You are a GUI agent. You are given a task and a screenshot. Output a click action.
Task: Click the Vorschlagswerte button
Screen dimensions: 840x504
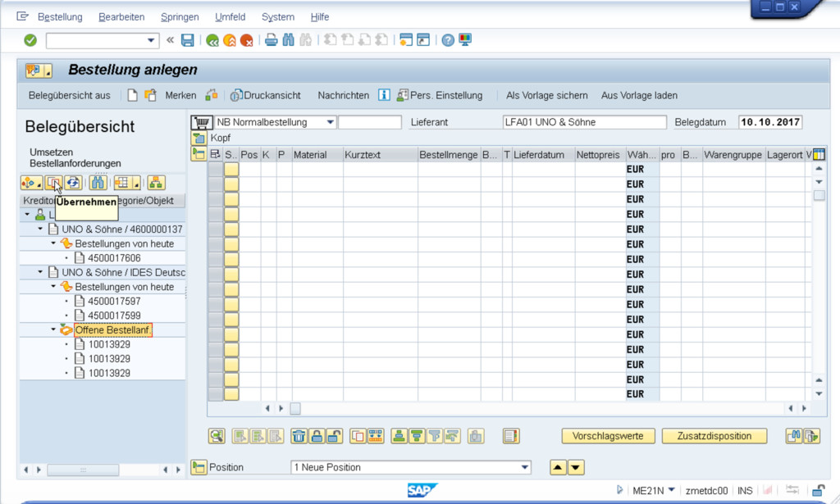(608, 436)
